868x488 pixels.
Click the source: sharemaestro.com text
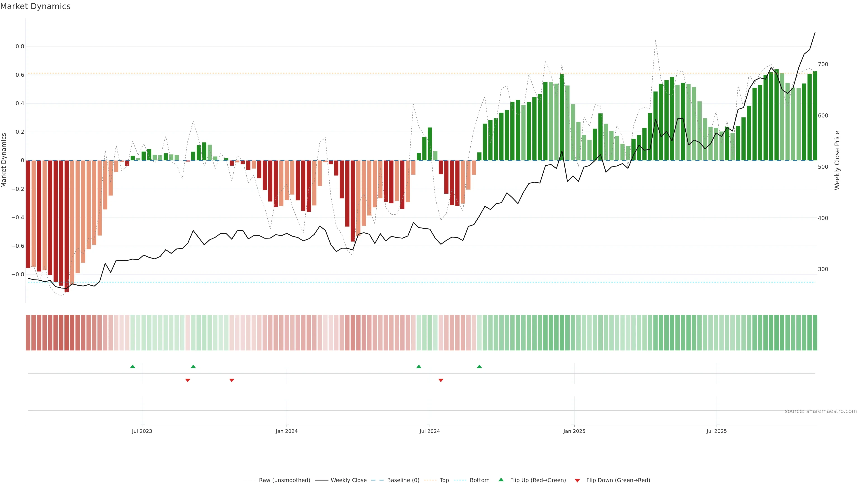821,411
